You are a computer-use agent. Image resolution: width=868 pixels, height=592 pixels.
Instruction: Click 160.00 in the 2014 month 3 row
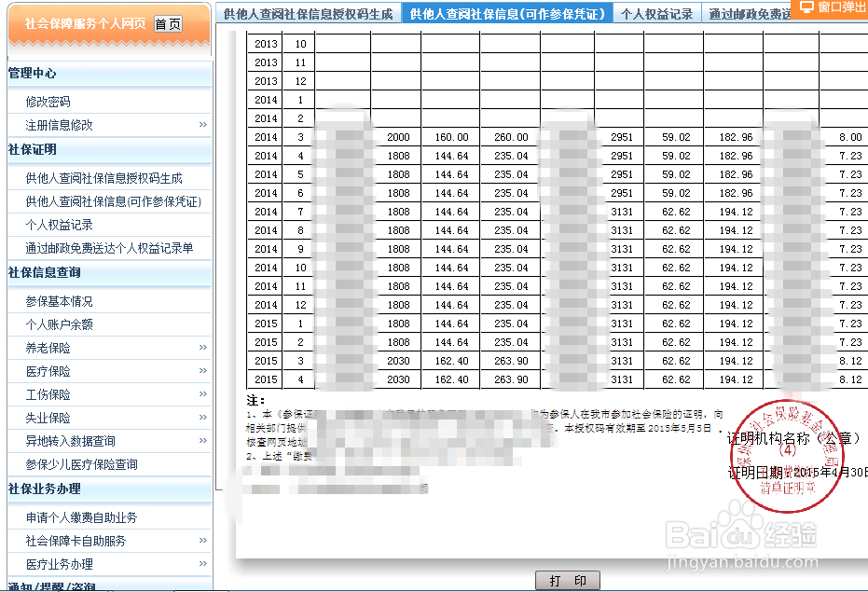pos(451,137)
